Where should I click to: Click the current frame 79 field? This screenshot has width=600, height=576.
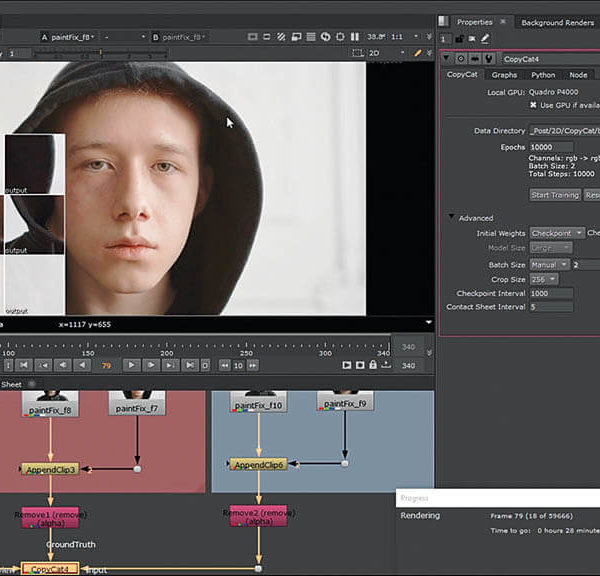pyautogui.click(x=106, y=366)
